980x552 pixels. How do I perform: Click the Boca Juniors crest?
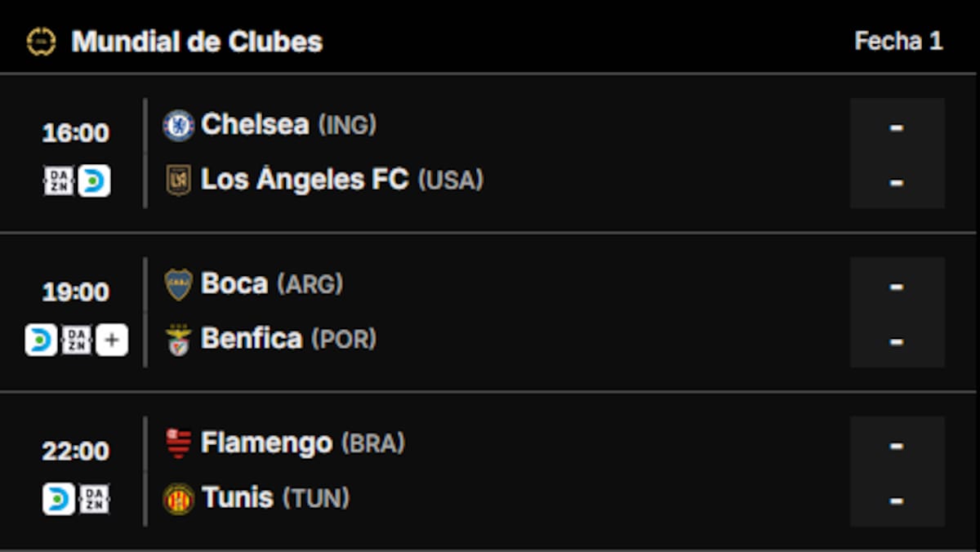[178, 284]
